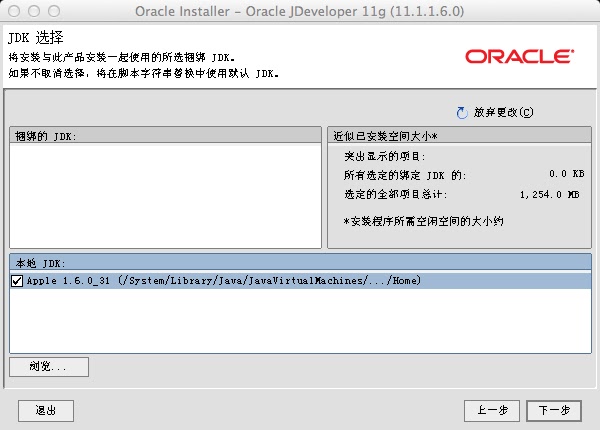Open the 浏览... browse button
Image resolution: width=600 pixels, height=430 pixels.
click(x=49, y=367)
